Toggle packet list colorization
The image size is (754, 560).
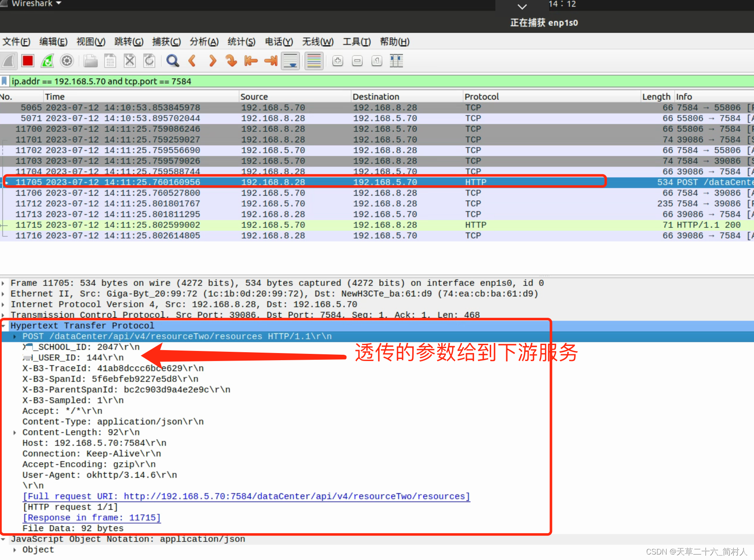click(314, 61)
